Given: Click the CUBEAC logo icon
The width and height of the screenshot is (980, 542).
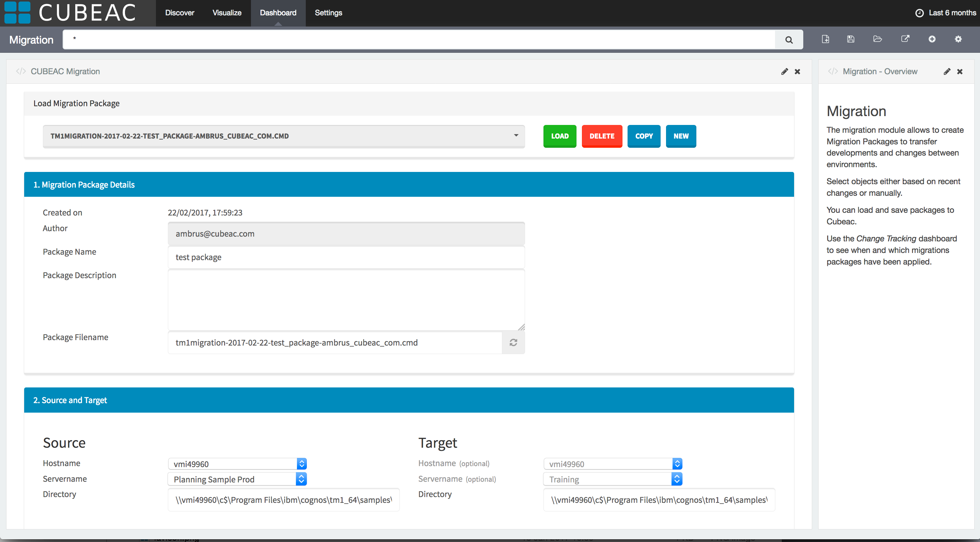Looking at the screenshot, I should tap(17, 13).
